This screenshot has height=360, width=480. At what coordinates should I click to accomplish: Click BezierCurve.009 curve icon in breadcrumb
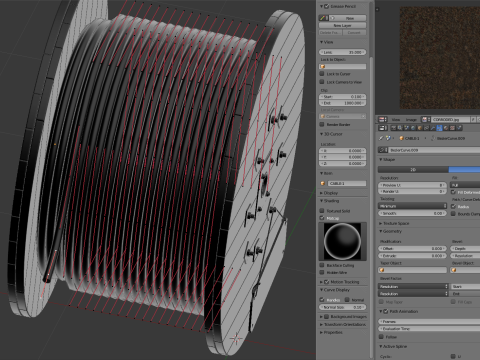[x=433, y=138]
